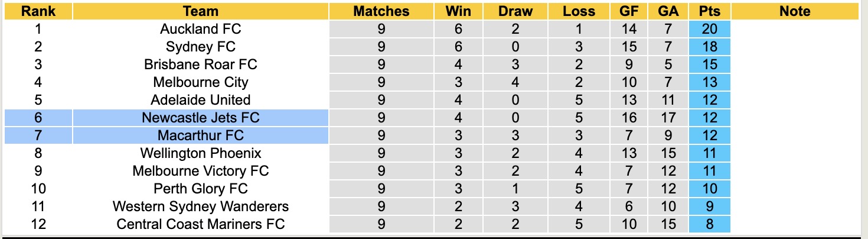Click the Rank column header
868x239 pixels.
click(38, 11)
